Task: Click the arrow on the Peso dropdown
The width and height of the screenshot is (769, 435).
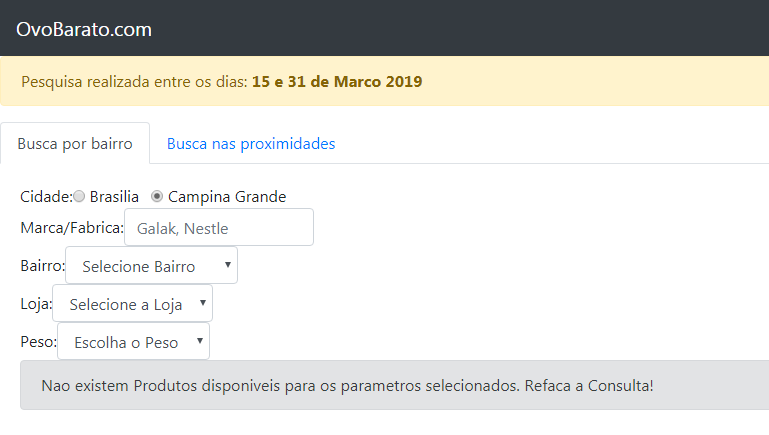Action: point(200,341)
